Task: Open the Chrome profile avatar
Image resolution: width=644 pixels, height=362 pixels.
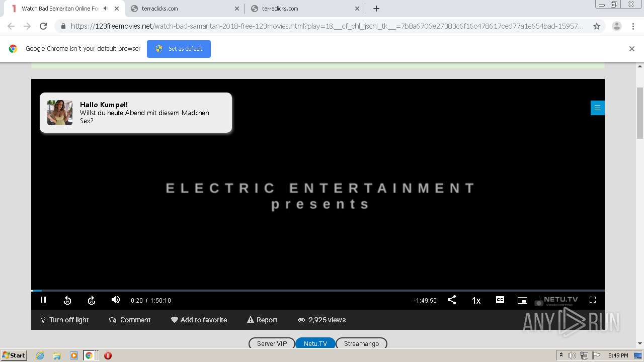Action: point(616,26)
